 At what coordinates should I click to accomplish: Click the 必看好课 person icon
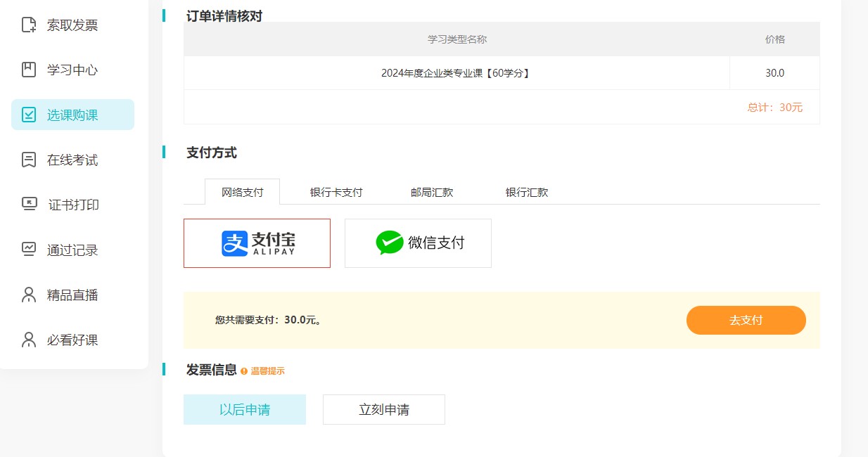tap(29, 340)
